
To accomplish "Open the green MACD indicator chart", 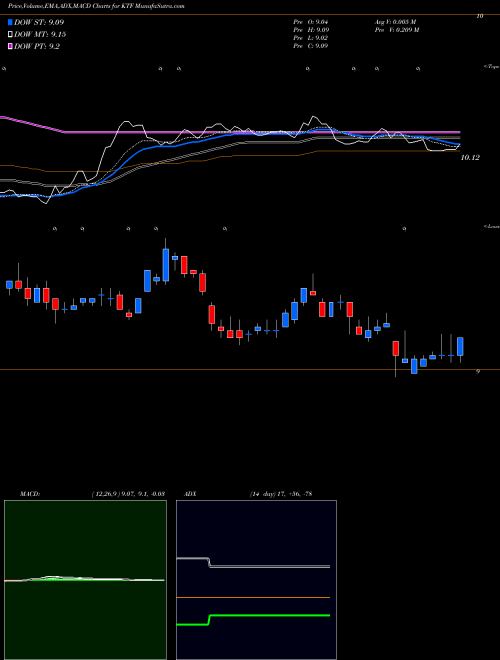I will [x=85, y=580].
